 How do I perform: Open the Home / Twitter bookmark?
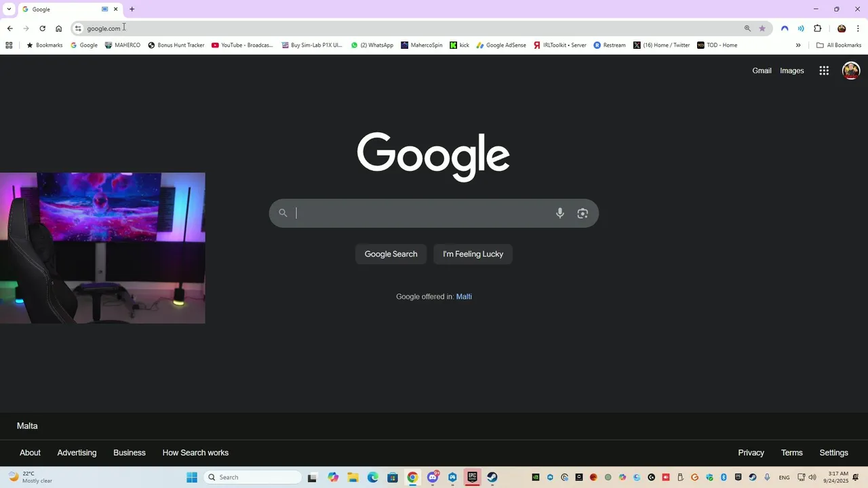tap(662, 45)
